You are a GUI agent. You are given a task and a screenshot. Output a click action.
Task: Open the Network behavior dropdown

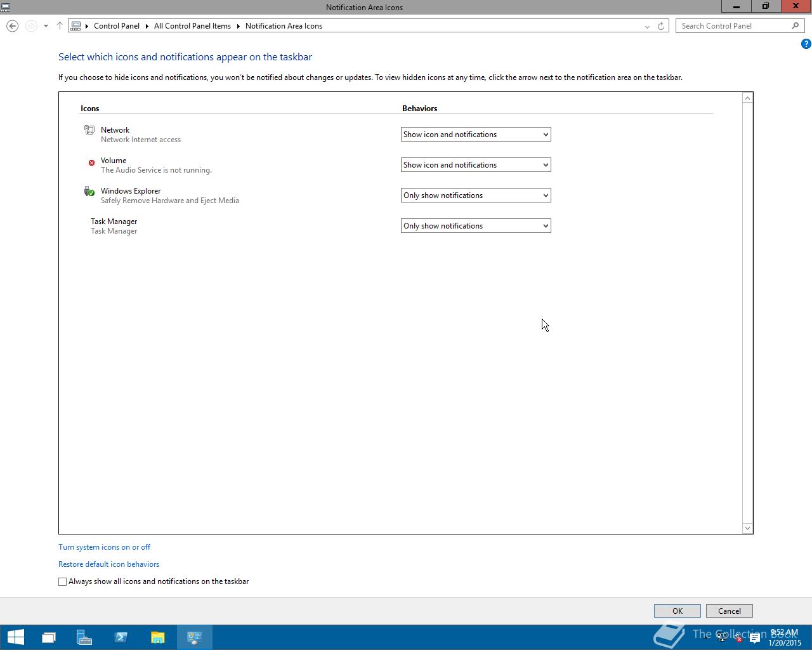coord(476,135)
